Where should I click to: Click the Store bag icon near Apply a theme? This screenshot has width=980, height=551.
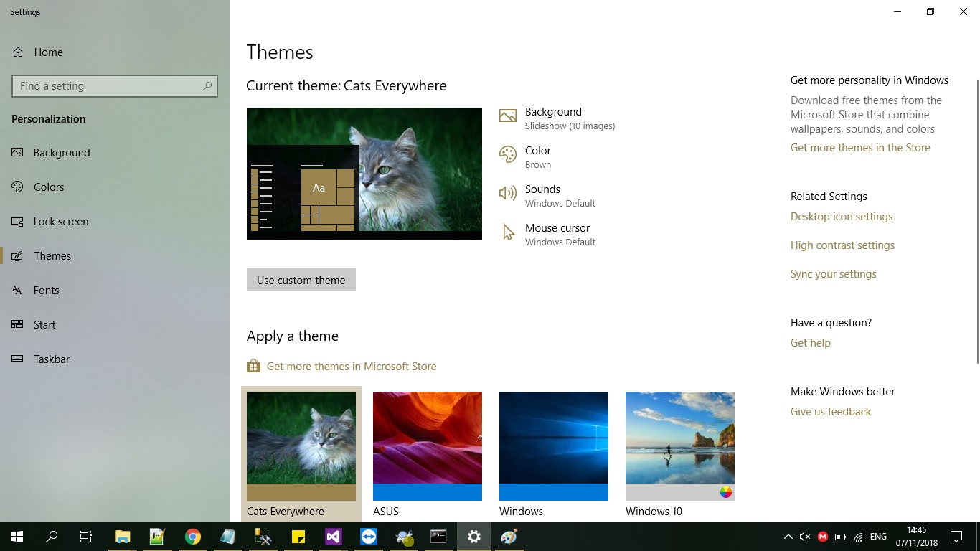[x=253, y=365]
